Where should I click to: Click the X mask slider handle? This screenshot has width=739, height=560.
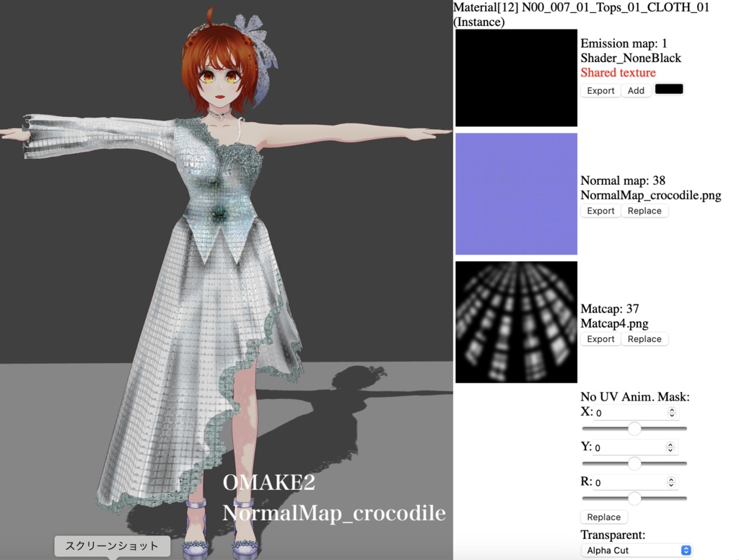(x=634, y=428)
